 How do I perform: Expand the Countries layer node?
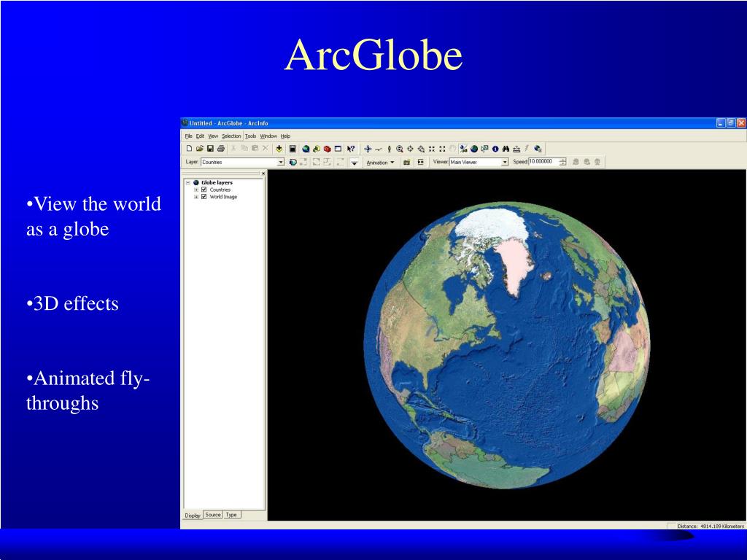pos(196,190)
